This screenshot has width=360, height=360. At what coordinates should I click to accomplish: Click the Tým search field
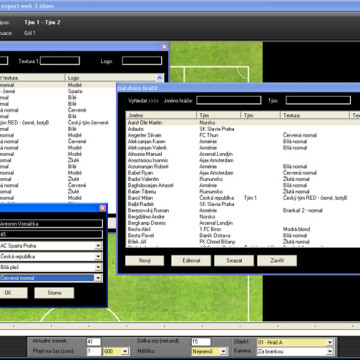318,100
